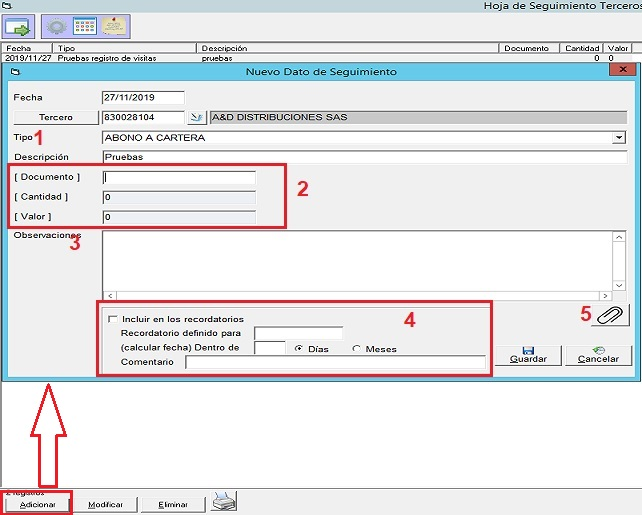The image size is (642, 515).
Task: Click the paperclip attachment button
Action: point(609,315)
